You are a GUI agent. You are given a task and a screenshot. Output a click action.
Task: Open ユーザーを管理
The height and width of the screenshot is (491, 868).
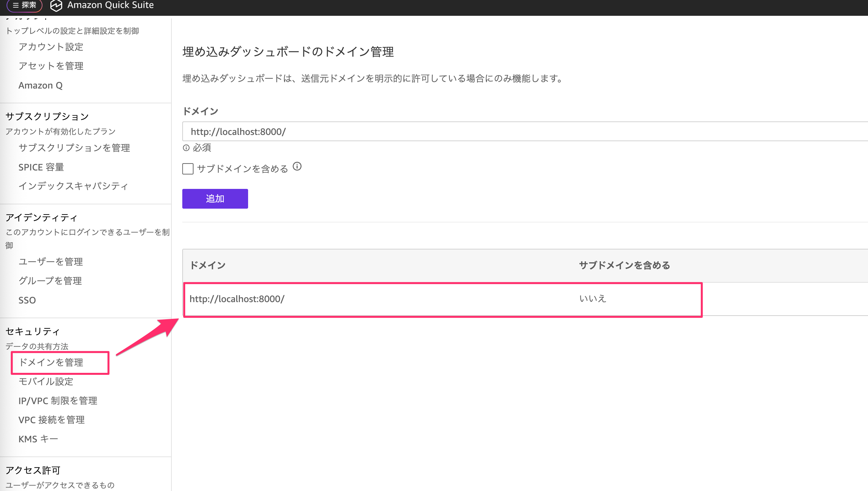pyautogui.click(x=51, y=261)
